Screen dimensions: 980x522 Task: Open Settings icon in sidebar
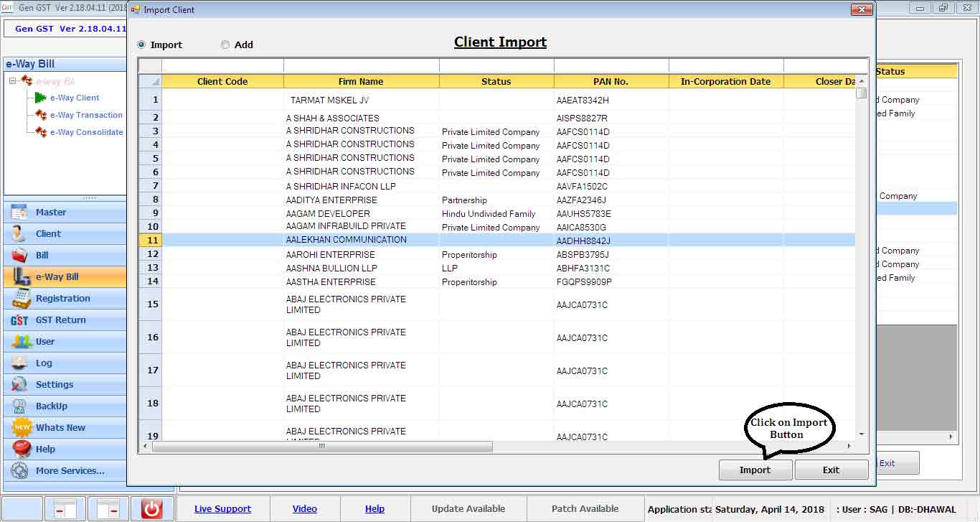19,385
